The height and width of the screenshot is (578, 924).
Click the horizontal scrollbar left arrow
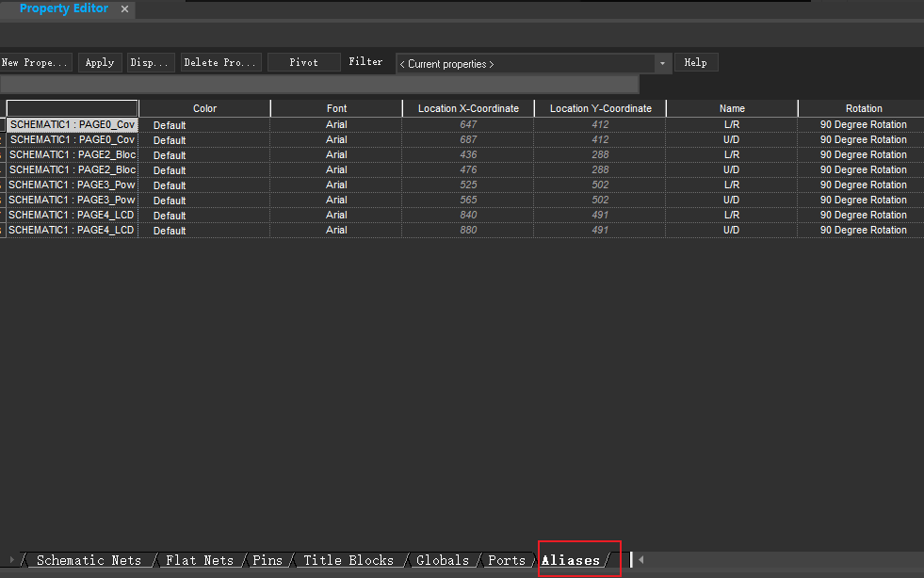point(641,560)
